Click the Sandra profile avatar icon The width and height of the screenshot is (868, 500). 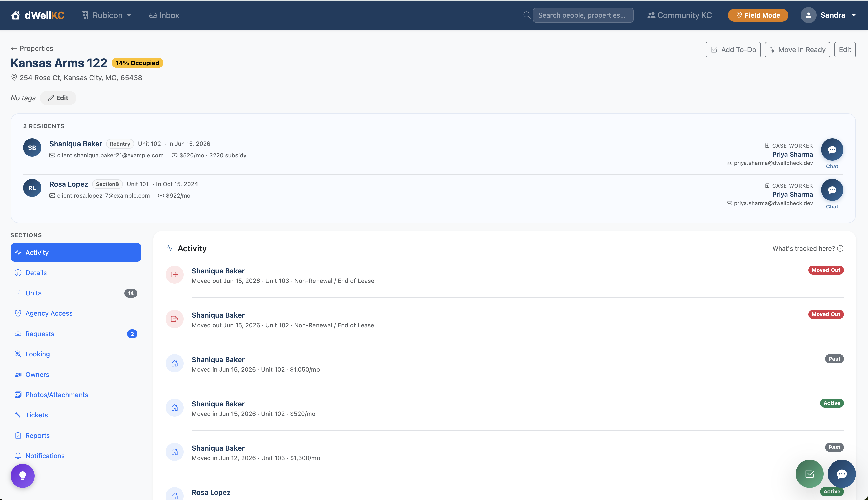pos(808,15)
